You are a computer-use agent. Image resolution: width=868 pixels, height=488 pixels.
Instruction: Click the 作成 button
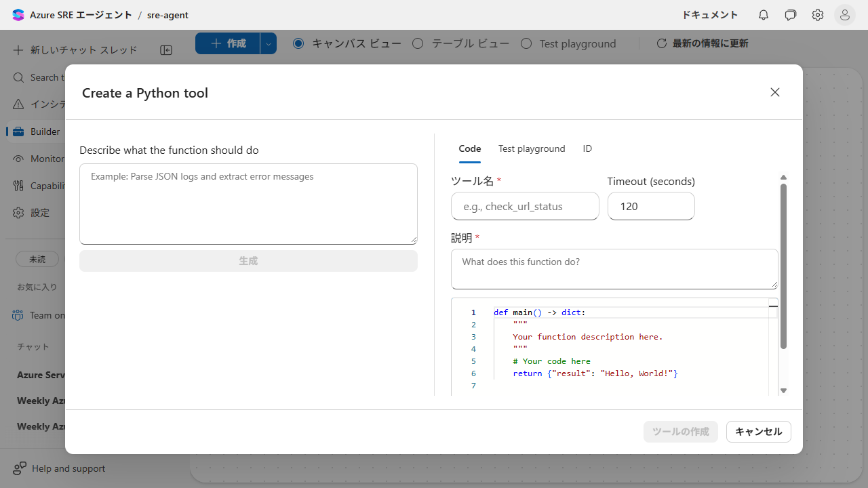[x=228, y=43]
